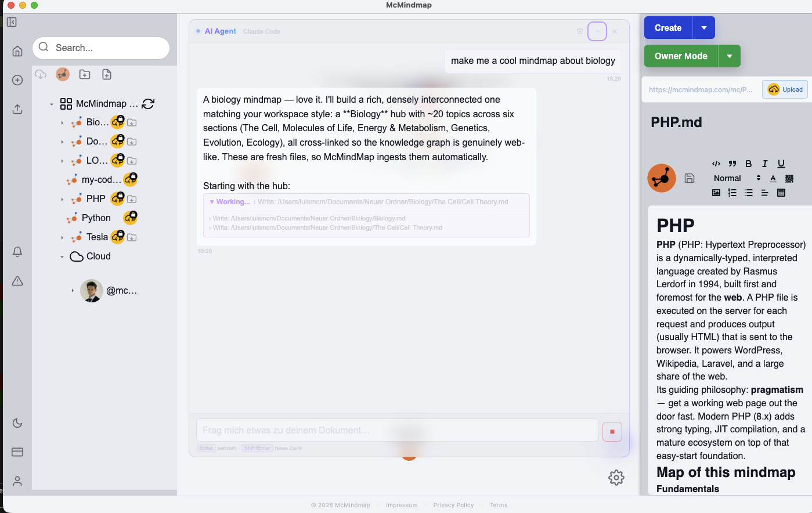Click the Create button
The width and height of the screenshot is (812, 513).
coord(668,28)
